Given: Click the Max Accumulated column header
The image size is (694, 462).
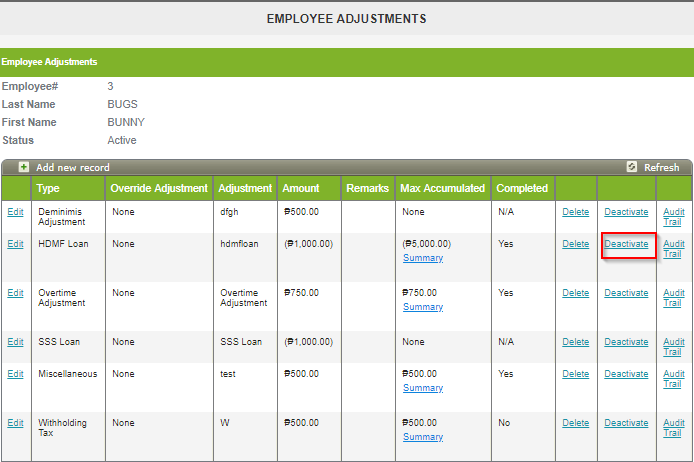Looking at the screenshot, I should tap(443, 188).
